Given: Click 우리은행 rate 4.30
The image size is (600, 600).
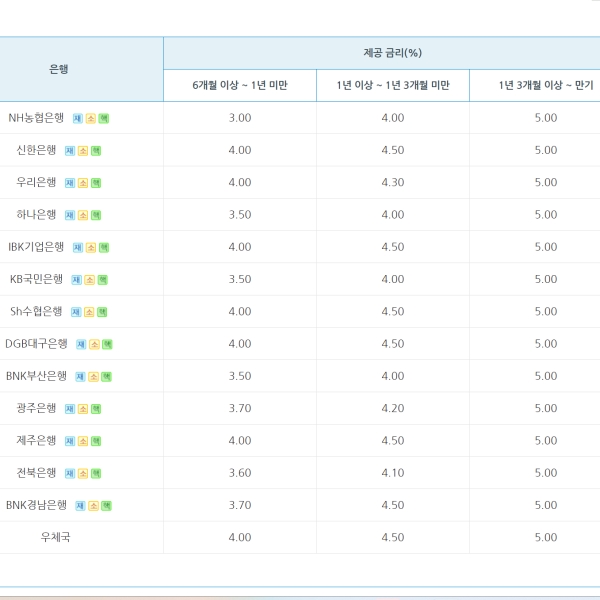Looking at the screenshot, I should coord(393,182).
